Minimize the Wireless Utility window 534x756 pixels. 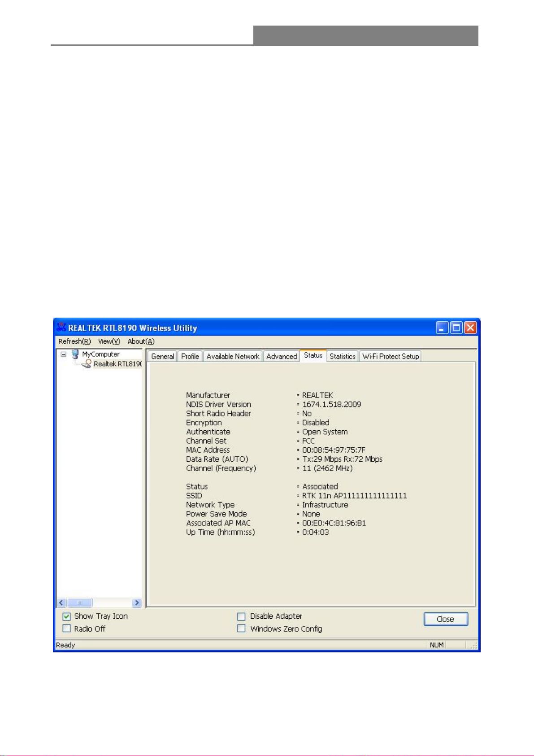[442, 328]
